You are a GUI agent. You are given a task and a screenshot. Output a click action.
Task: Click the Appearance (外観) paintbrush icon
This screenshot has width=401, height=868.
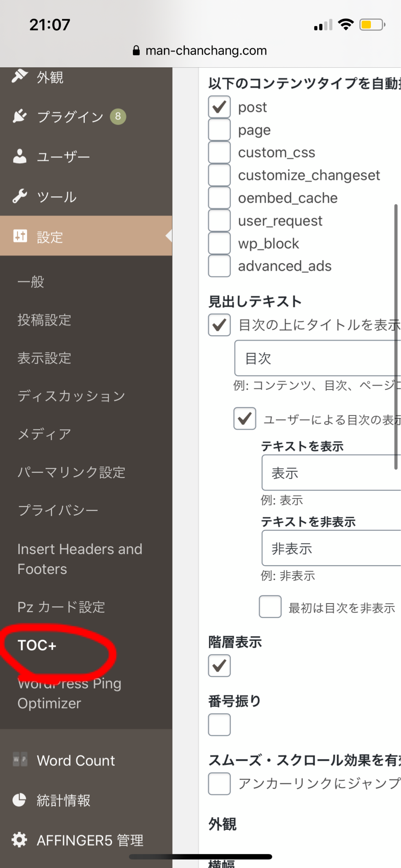[20, 76]
